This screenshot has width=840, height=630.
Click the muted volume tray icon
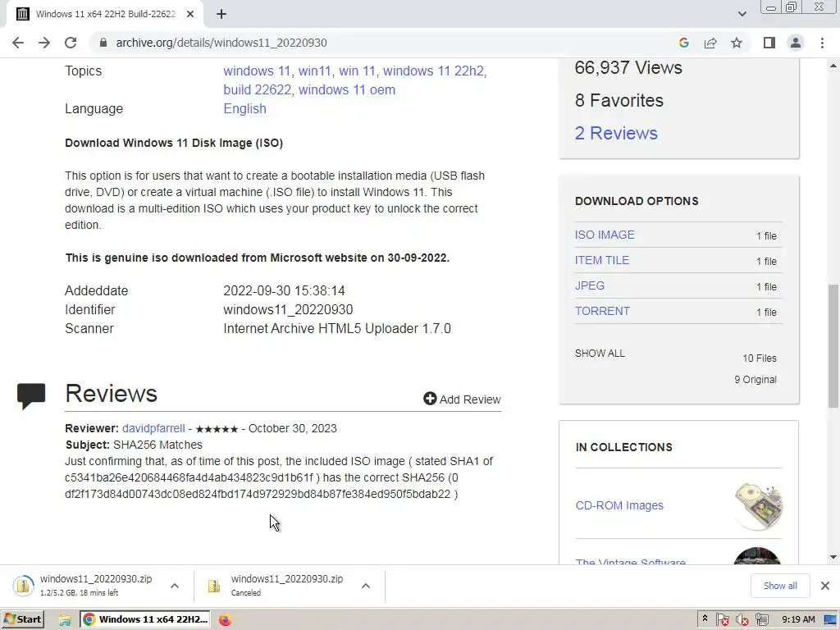(742, 620)
